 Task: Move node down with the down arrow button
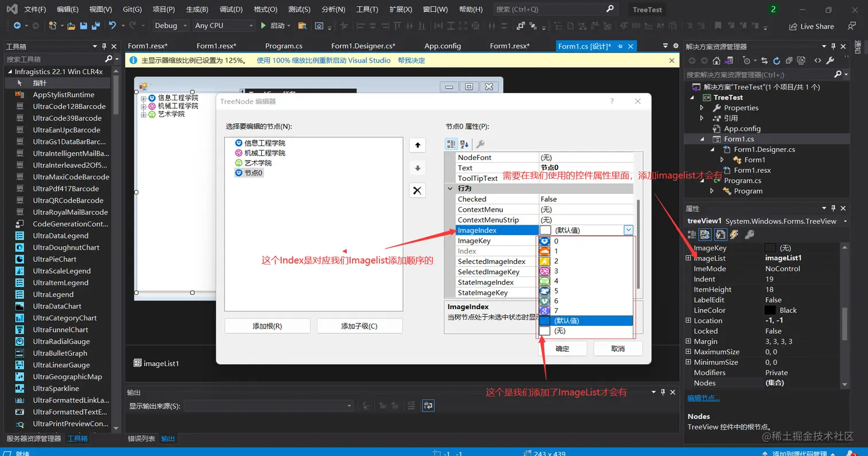pos(417,168)
